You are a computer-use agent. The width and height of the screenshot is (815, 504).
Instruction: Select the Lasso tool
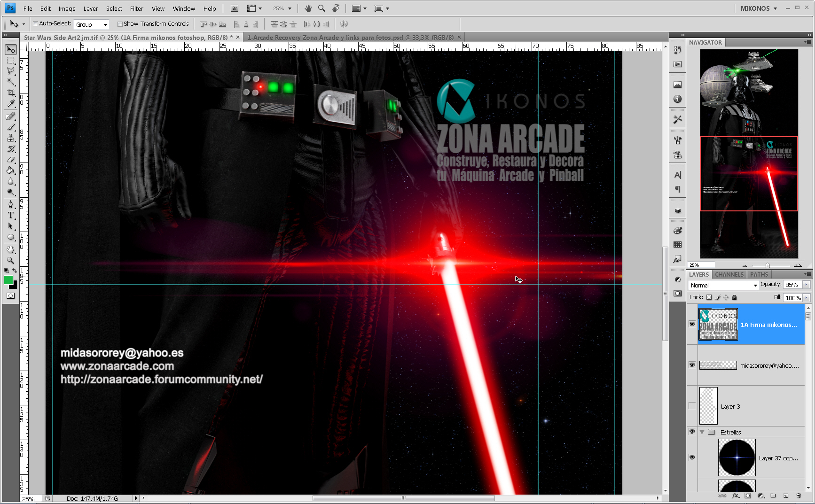(x=11, y=71)
